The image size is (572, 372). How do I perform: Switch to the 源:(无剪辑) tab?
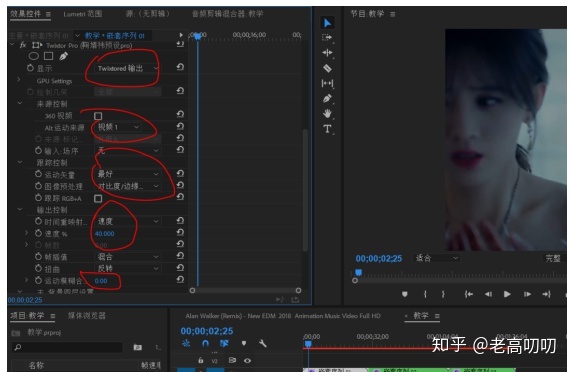(148, 14)
